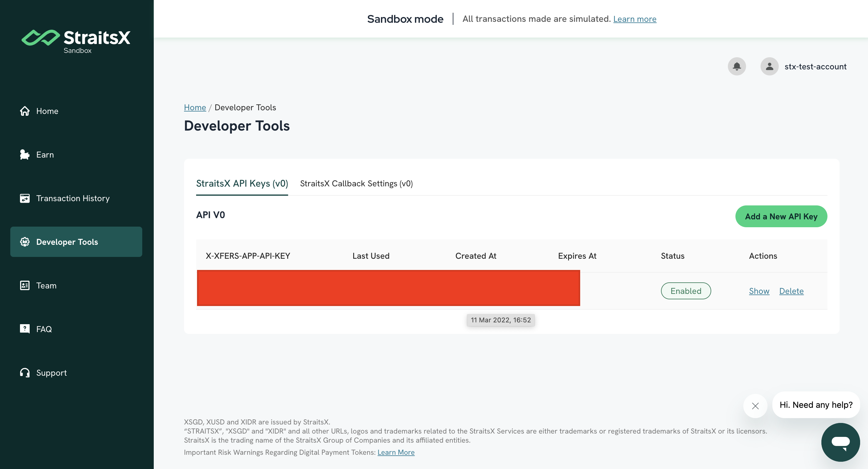
Task: Click the Last Used column header
Action: click(371, 256)
